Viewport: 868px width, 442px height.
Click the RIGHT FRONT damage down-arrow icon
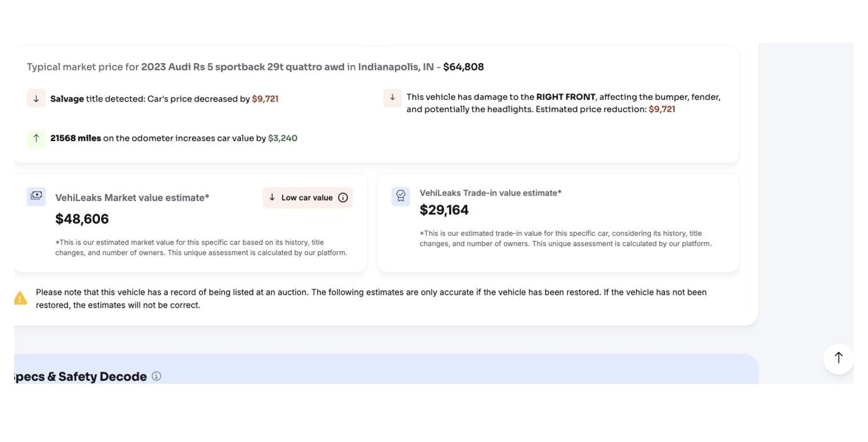(392, 98)
